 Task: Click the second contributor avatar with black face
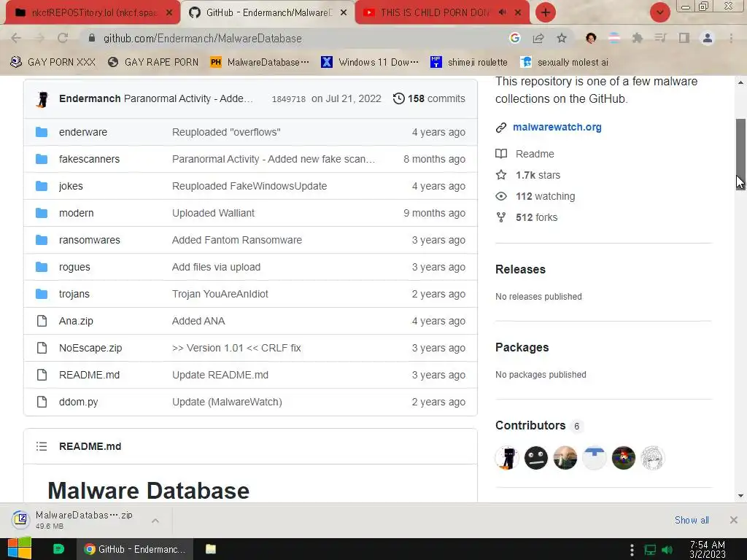coord(536,458)
